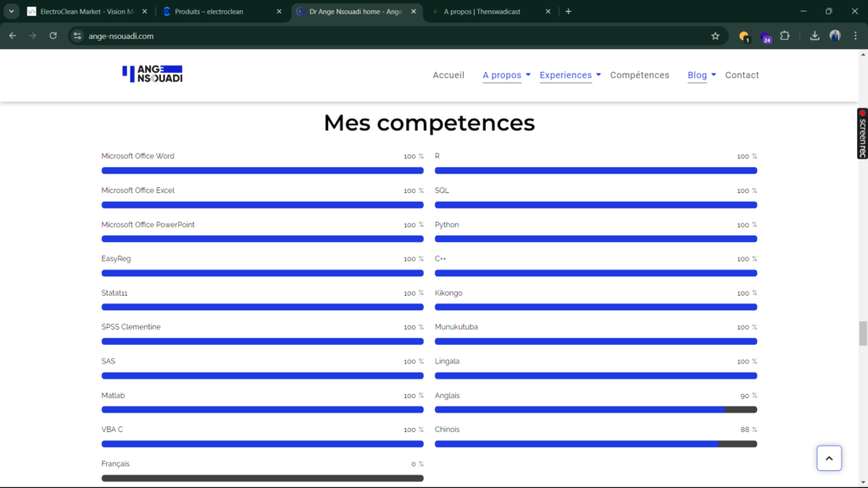
Task: Click the Mes competences heading
Action: click(429, 123)
